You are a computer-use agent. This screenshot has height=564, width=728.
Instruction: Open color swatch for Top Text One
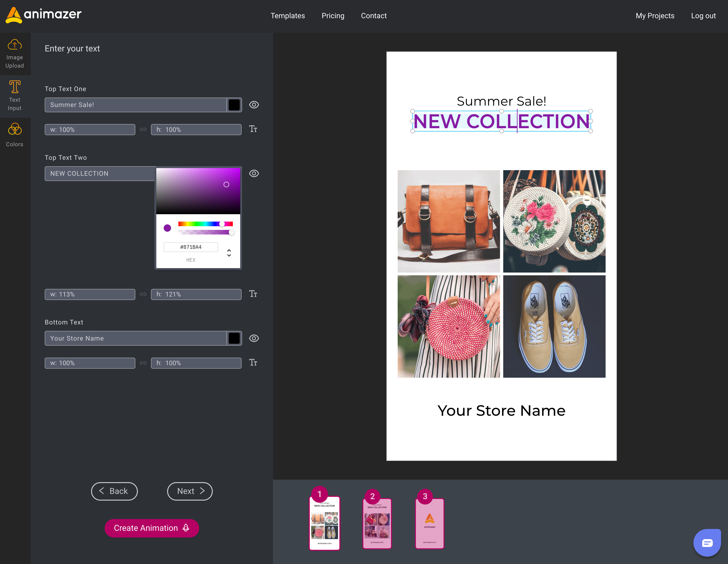[234, 105]
